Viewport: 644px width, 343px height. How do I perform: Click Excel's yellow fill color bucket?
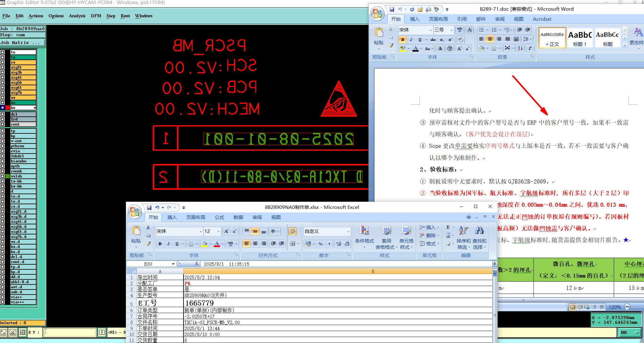pyautogui.click(x=205, y=244)
